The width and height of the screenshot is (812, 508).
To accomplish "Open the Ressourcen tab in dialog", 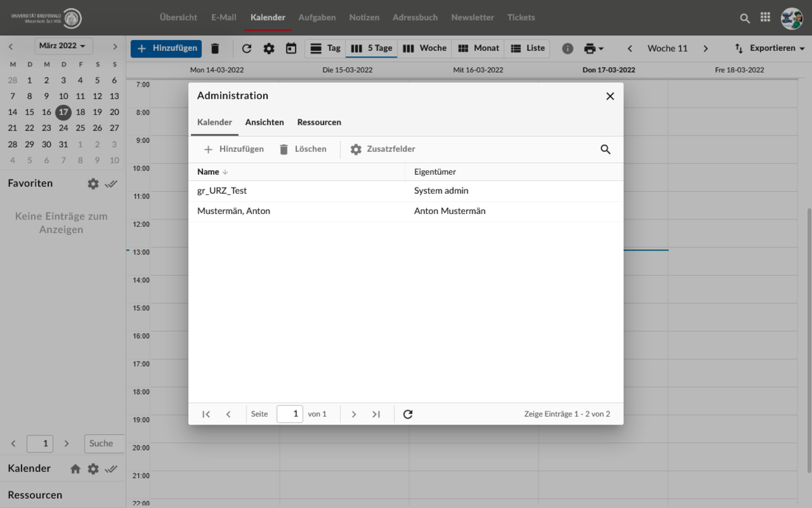I will point(319,123).
